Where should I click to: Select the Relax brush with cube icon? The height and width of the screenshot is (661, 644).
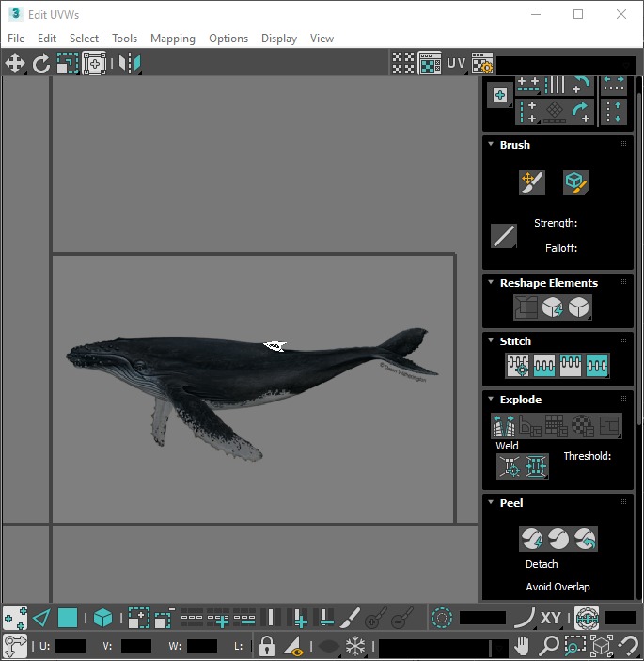tap(575, 182)
